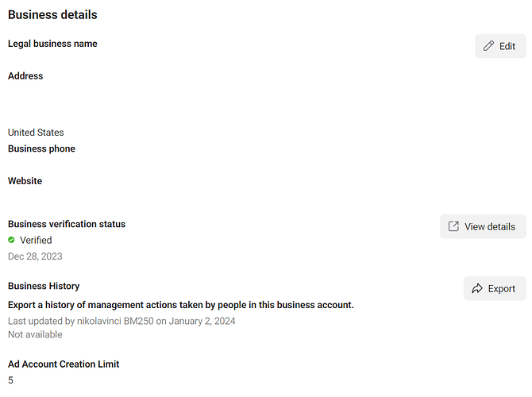
Task: Click the Not available text
Action: (x=35, y=334)
